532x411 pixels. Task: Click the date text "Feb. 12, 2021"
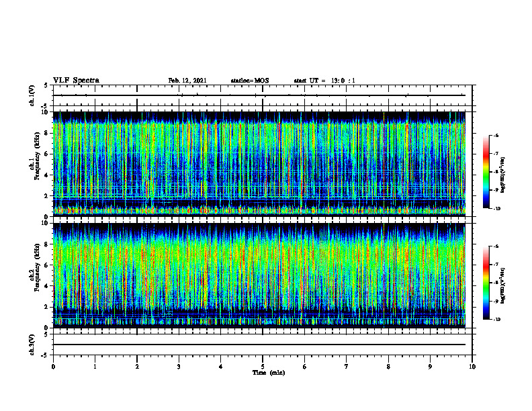(187, 81)
